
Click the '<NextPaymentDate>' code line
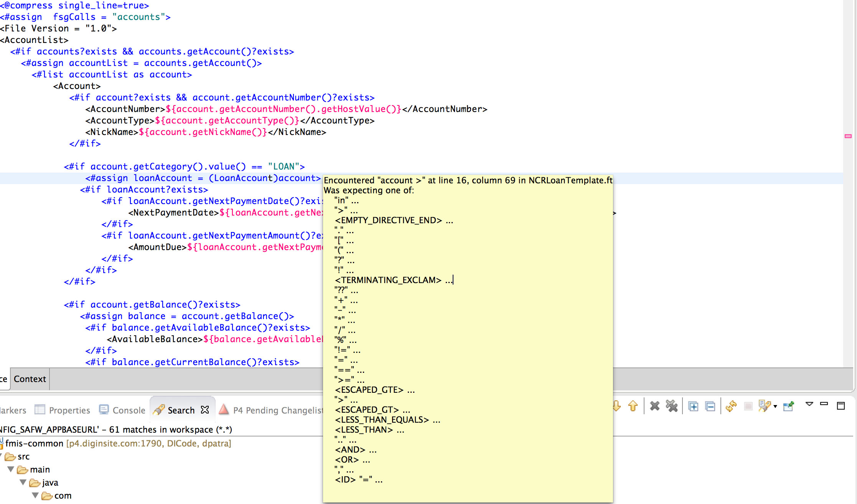point(226,212)
